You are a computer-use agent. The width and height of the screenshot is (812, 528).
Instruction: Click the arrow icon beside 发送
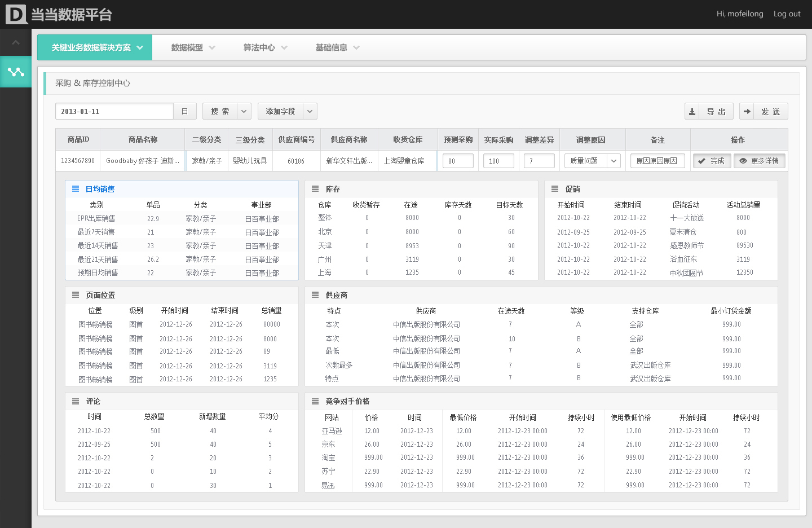[x=747, y=111]
